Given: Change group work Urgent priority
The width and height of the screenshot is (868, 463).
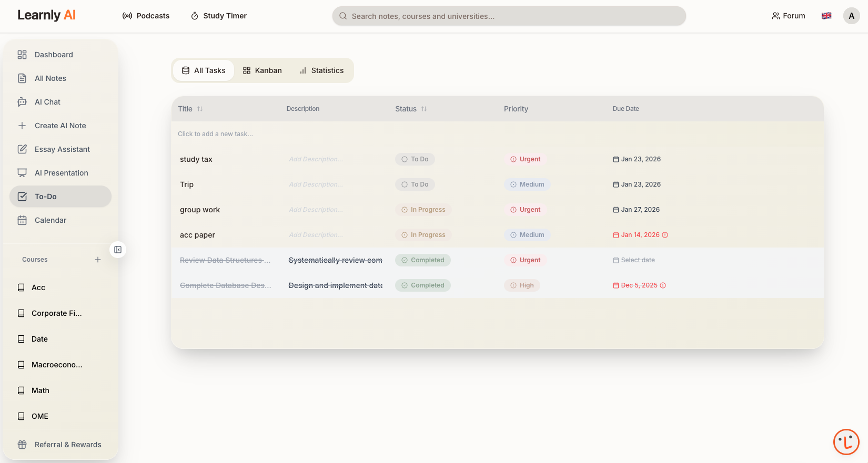Looking at the screenshot, I should pyautogui.click(x=525, y=210).
